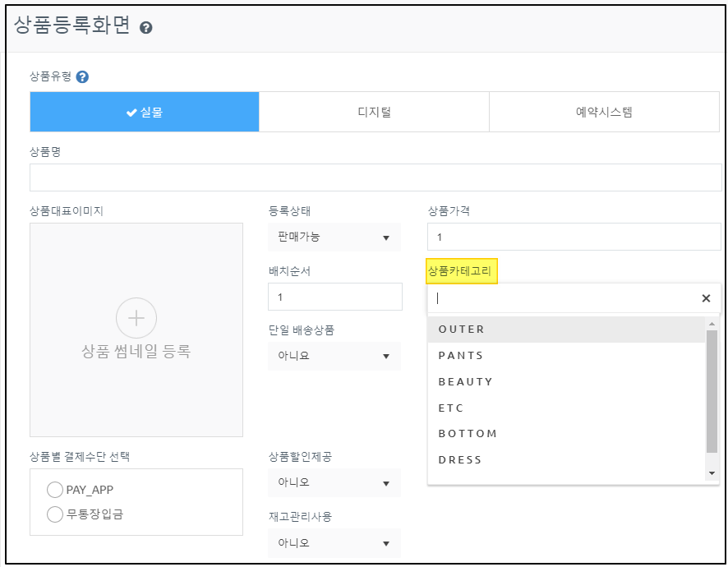Image resolution: width=728 pixels, height=567 pixels.
Task: Switch product type to 디지털
Action: coord(374,112)
